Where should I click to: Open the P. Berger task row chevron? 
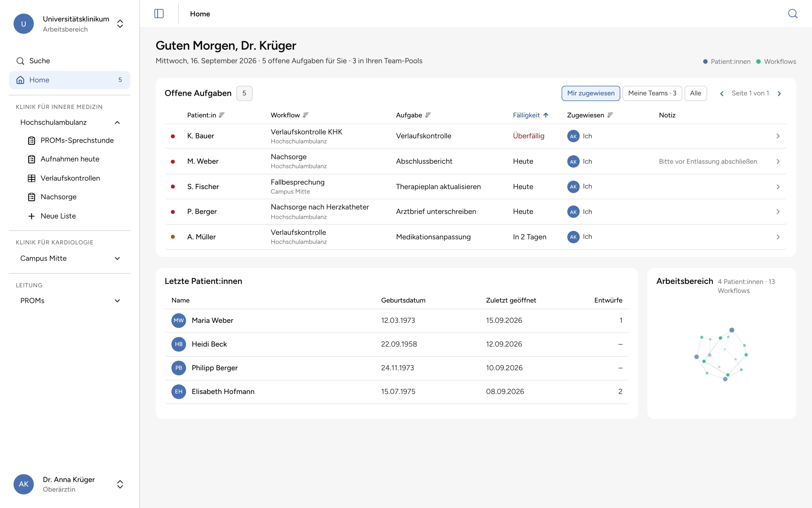pos(778,212)
